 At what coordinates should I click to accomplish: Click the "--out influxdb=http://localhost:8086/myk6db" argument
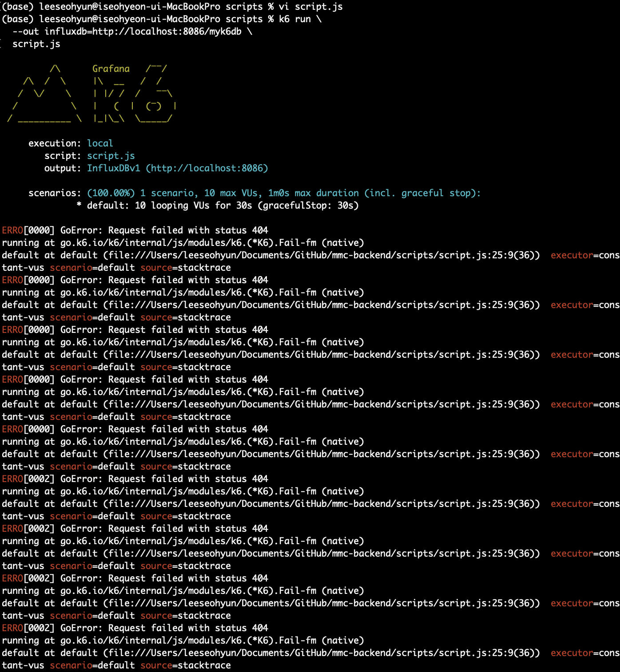coord(127,32)
